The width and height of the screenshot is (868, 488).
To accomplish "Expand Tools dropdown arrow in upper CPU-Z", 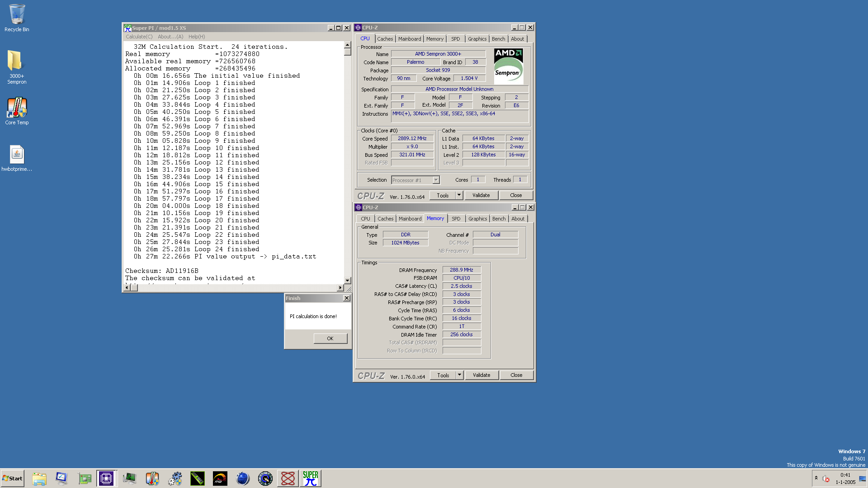I will [459, 195].
